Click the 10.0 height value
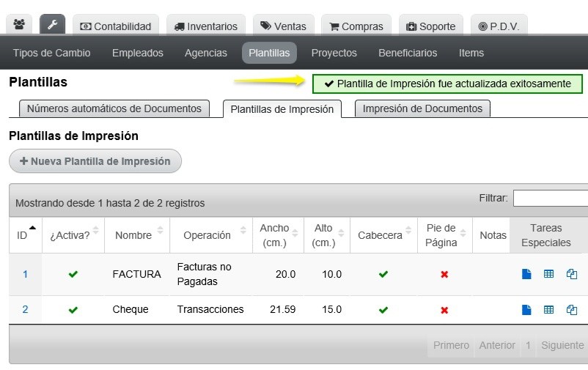This screenshot has width=588, height=370. pos(331,274)
